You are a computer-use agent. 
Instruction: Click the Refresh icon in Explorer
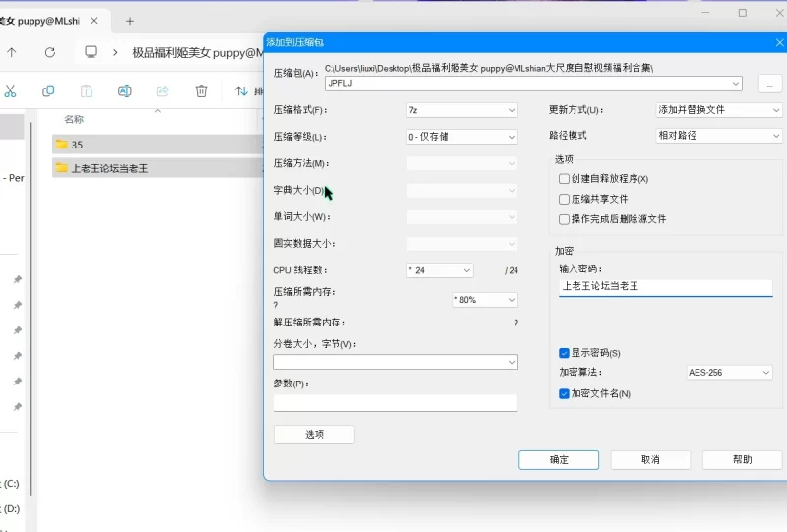pos(50,52)
